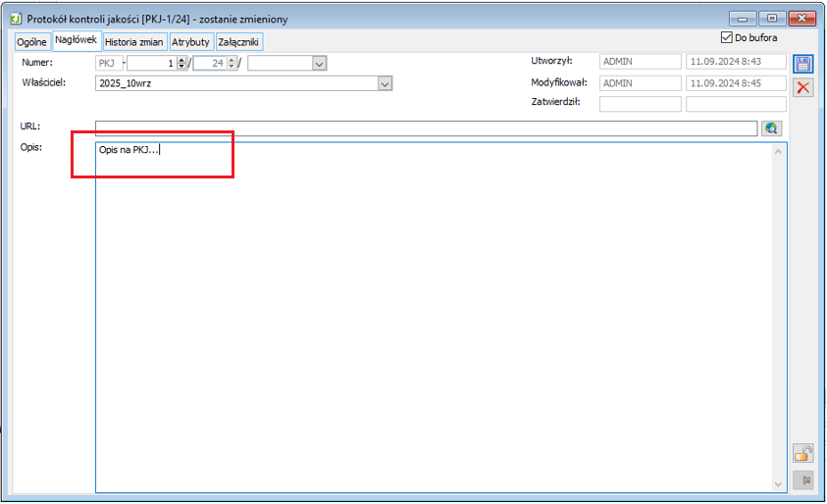
Task: Click the padlock icon near the bottom
Action: pyautogui.click(x=802, y=453)
